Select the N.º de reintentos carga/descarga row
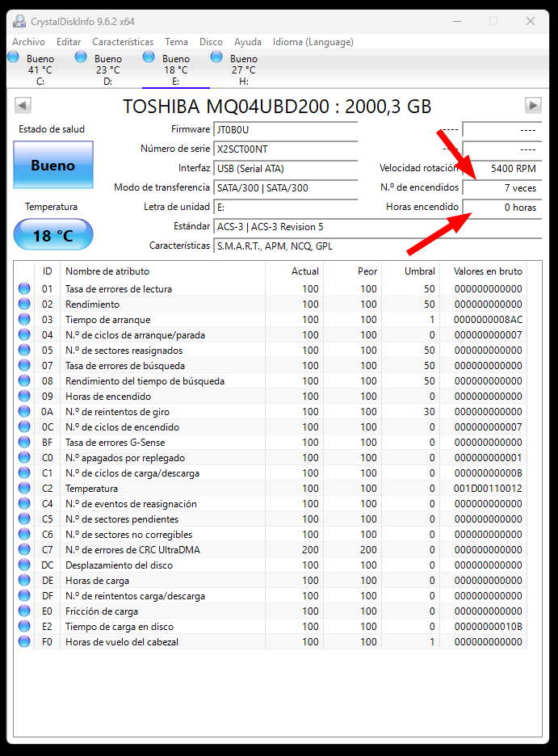This screenshot has width=558, height=756. click(271, 596)
